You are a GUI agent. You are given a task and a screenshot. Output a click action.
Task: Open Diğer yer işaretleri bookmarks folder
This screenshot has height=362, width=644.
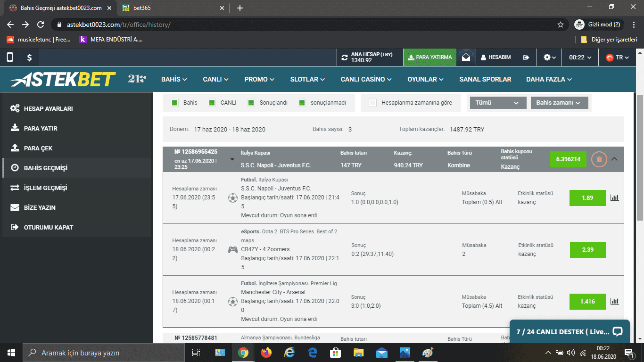609,40
